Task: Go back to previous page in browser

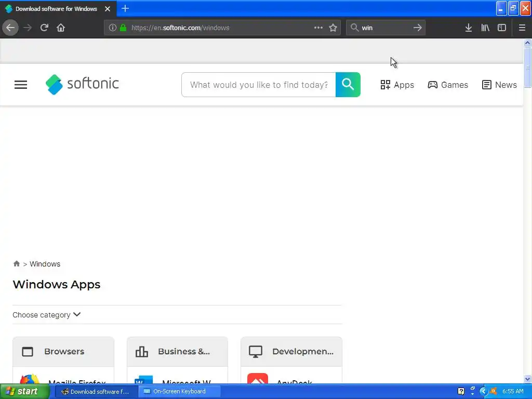Action: 10,28
